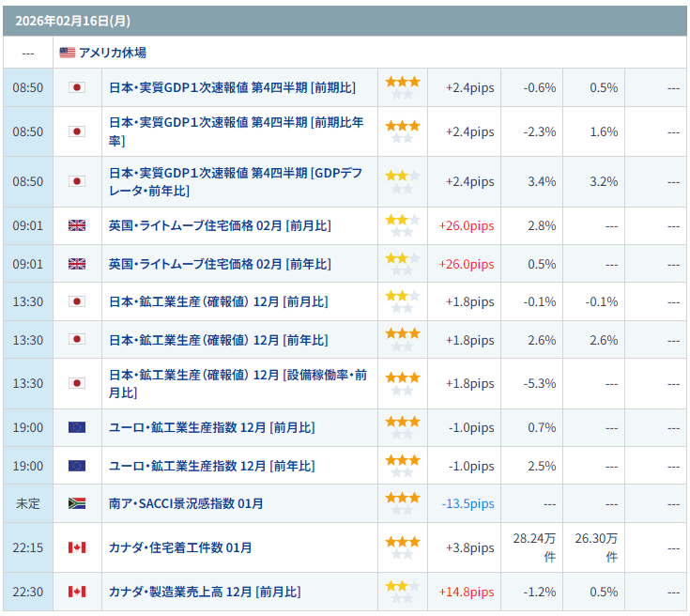Open カナダ・製造業売上高 12月 link

pos(205,592)
